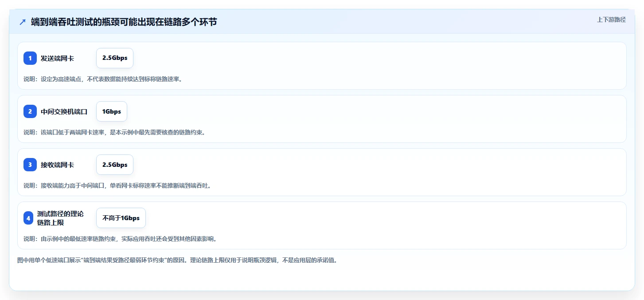Click the 2.5Gbps chip beside 接收端网卡
Viewport: 644px width, 300px height.
115,165
